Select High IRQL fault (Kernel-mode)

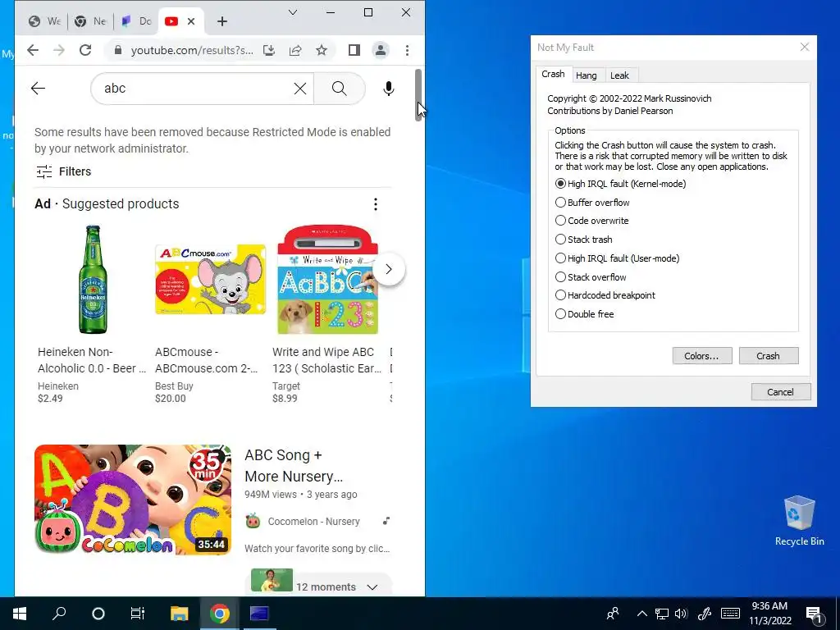620,184
